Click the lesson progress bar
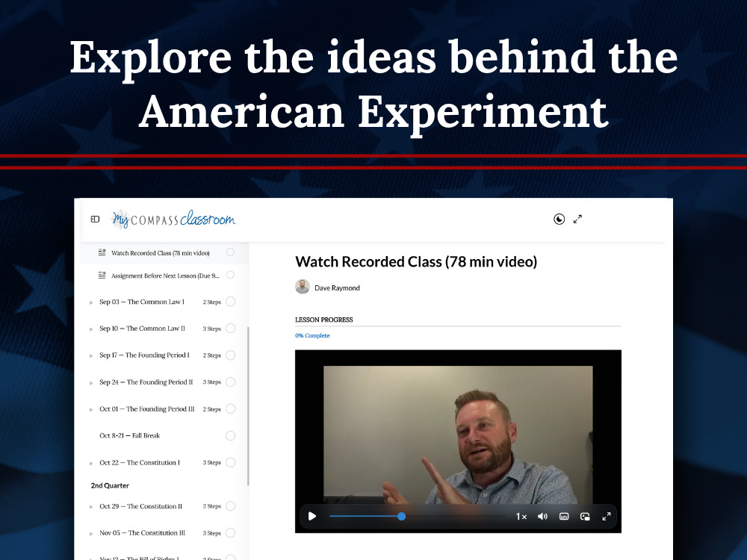The image size is (747, 560). (x=458, y=326)
